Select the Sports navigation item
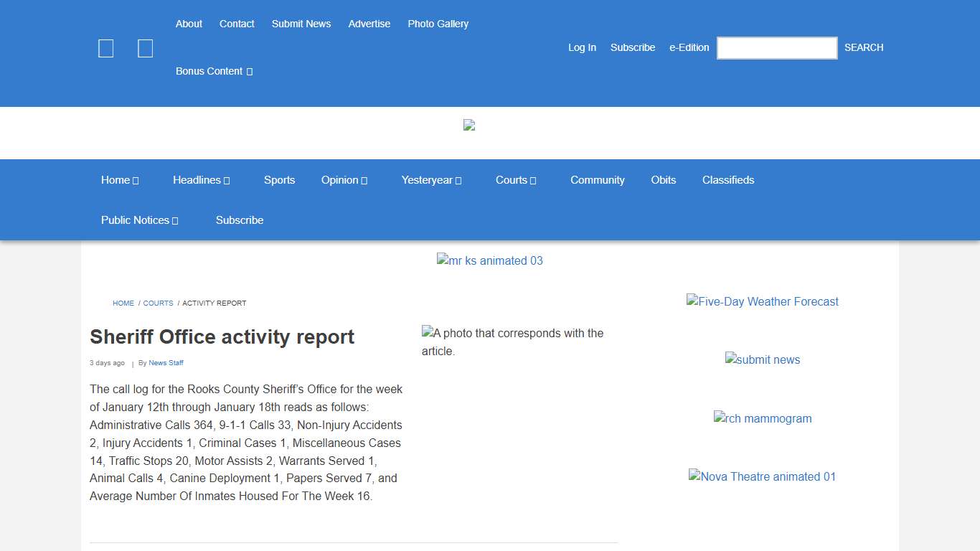The image size is (980, 551). click(x=280, y=180)
